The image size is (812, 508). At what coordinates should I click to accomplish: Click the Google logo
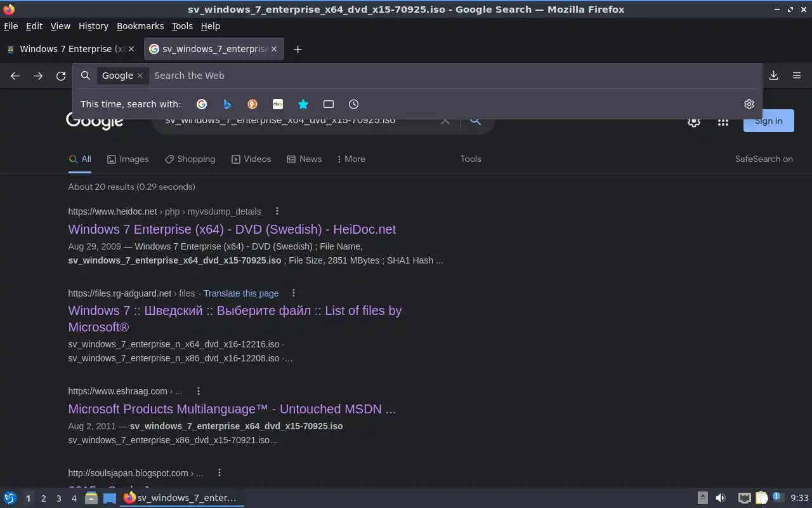click(x=95, y=123)
